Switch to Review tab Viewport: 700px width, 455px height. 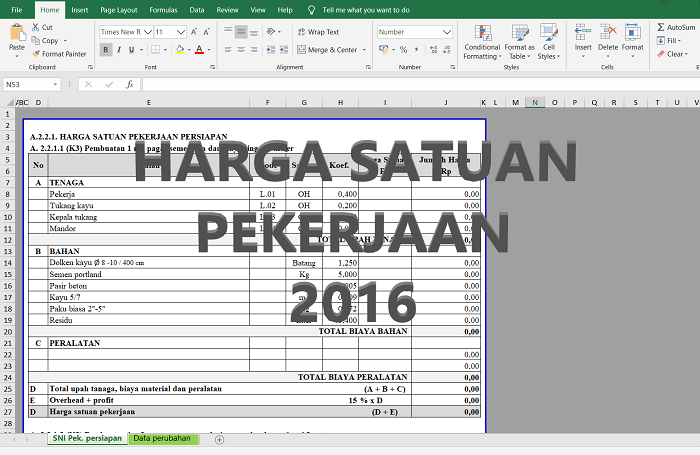[227, 10]
